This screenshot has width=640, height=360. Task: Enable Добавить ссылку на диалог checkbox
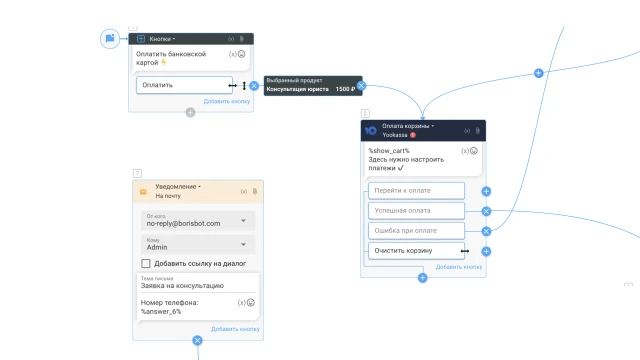(x=146, y=264)
